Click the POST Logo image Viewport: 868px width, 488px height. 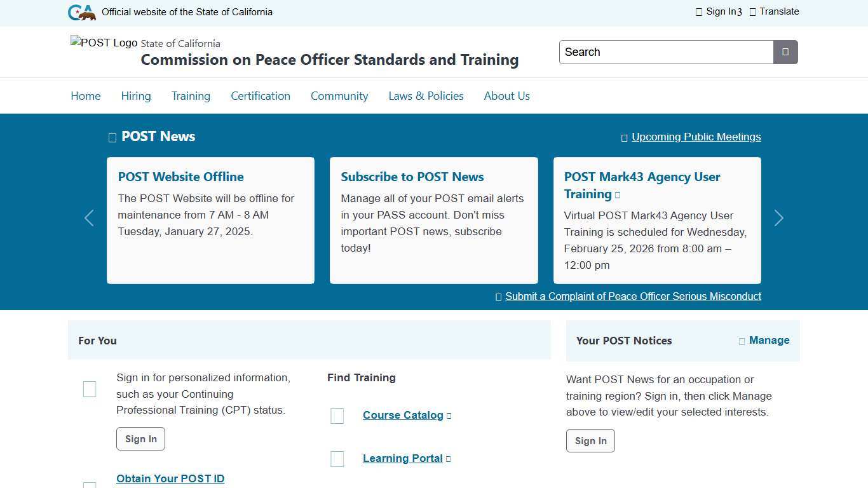pyautogui.click(x=104, y=43)
